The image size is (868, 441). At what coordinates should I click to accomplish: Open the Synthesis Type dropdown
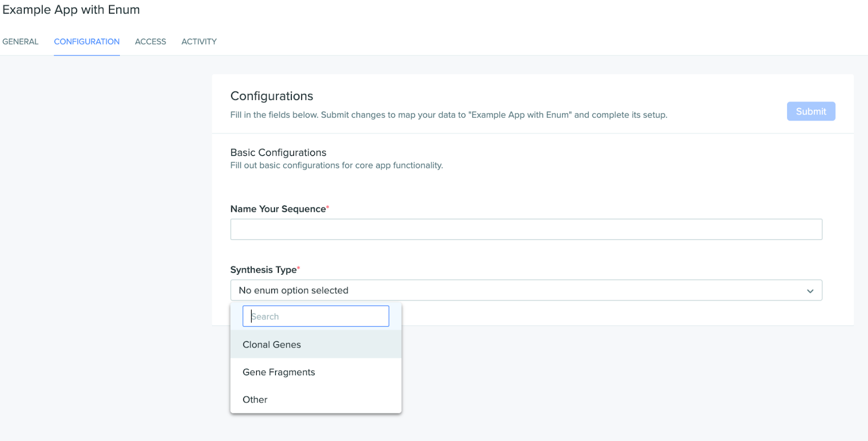pyautogui.click(x=526, y=290)
